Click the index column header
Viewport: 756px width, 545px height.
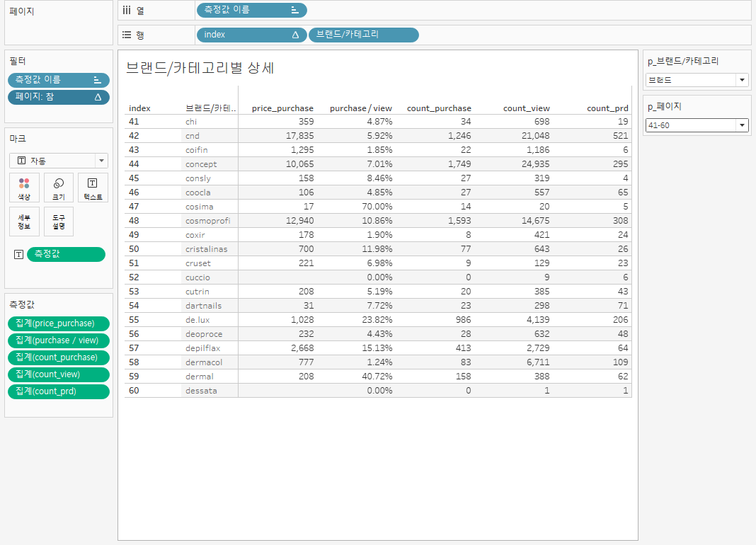[x=140, y=108]
